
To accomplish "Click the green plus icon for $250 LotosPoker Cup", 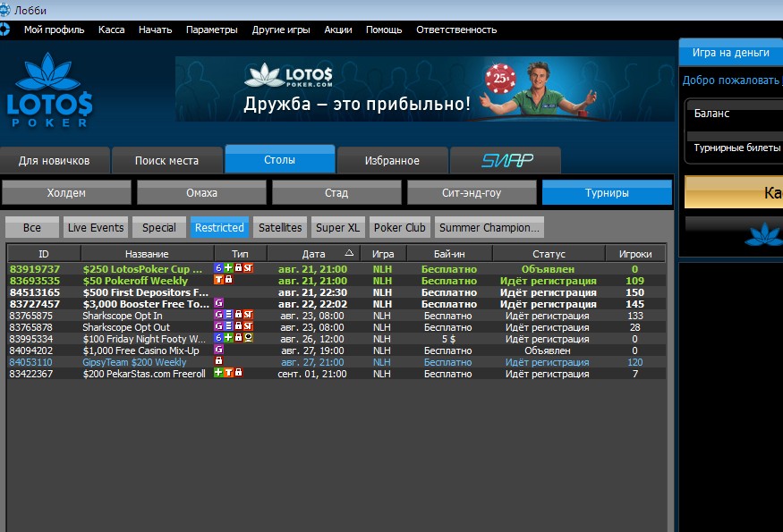I will click(228, 268).
